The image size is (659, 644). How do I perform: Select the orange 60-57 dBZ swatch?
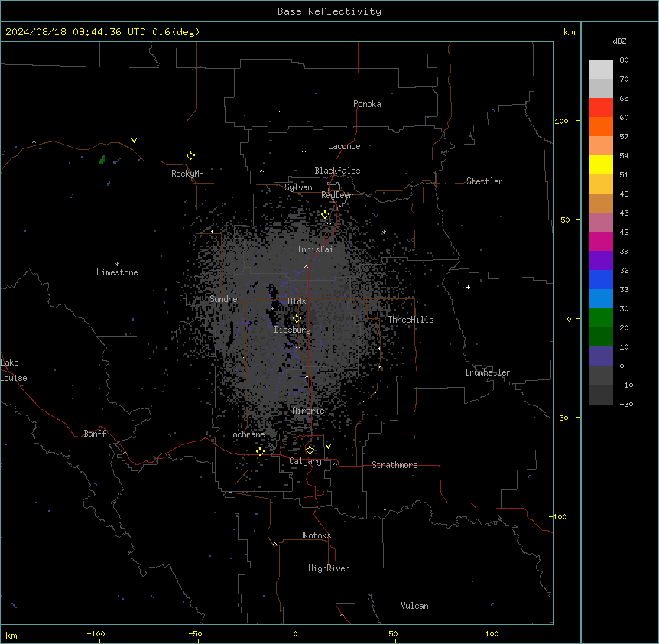click(601, 126)
